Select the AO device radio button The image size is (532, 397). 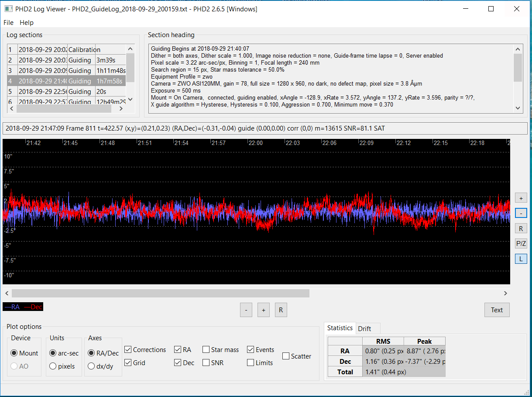point(20,366)
